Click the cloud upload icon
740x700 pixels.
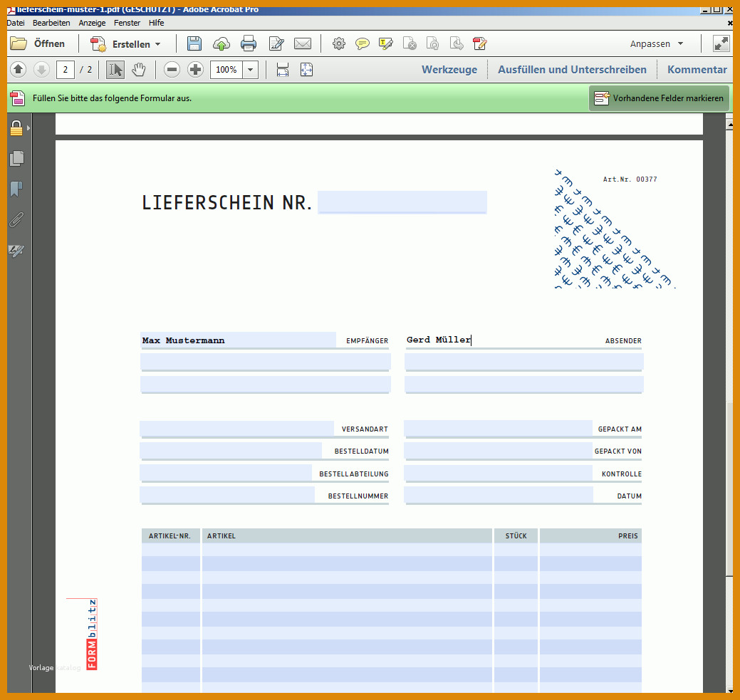click(x=222, y=44)
